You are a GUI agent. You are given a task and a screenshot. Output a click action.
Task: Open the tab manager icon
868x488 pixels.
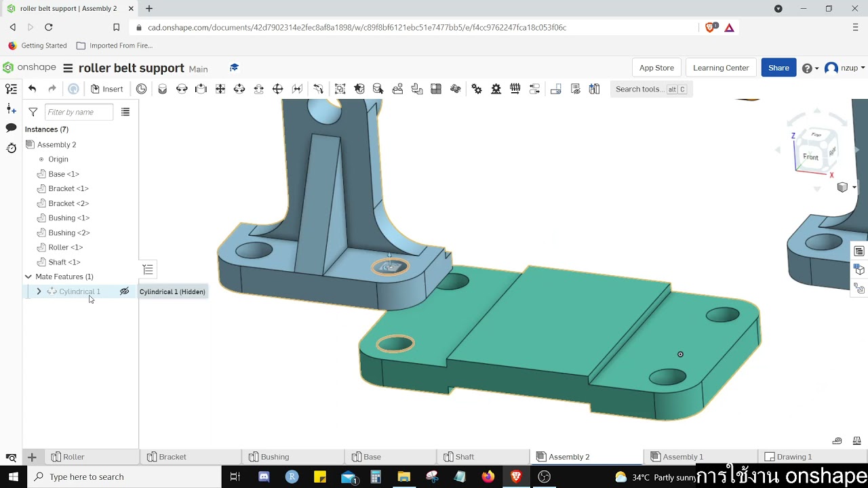pos(11,457)
